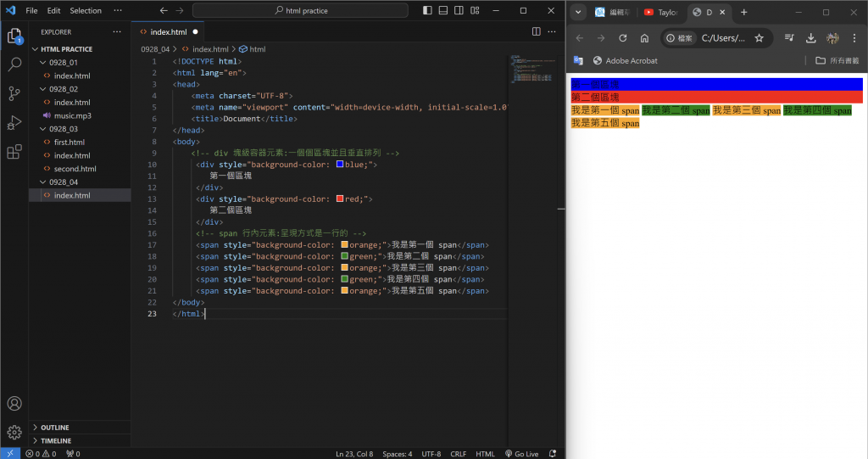Image resolution: width=868 pixels, height=459 pixels.
Task: Open Chrome profile avatar
Action: [x=832, y=38]
